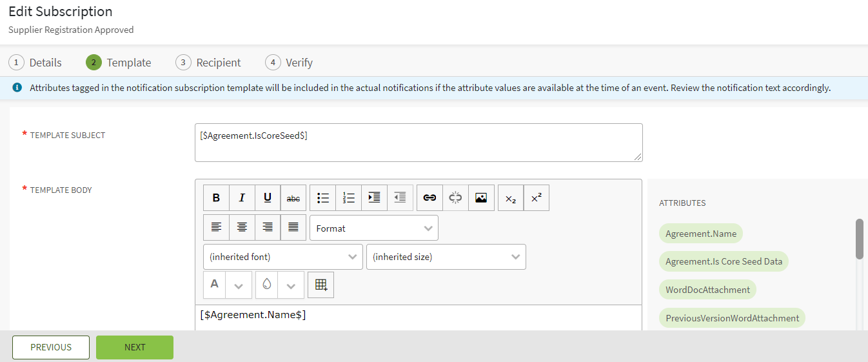This screenshot has width=868, height=362.
Task: Go to the Recipient step
Action: click(208, 63)
